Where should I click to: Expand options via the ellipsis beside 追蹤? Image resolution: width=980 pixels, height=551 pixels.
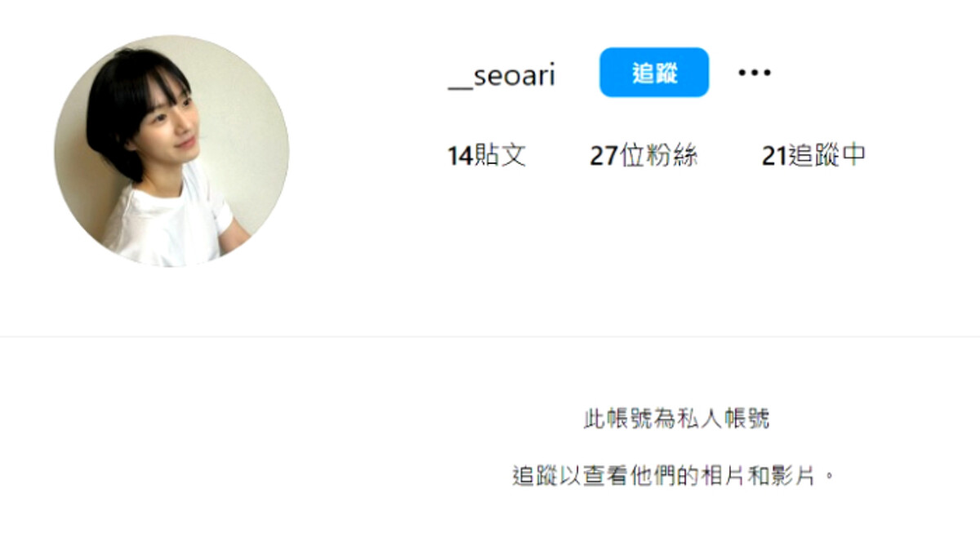(754, 73)
